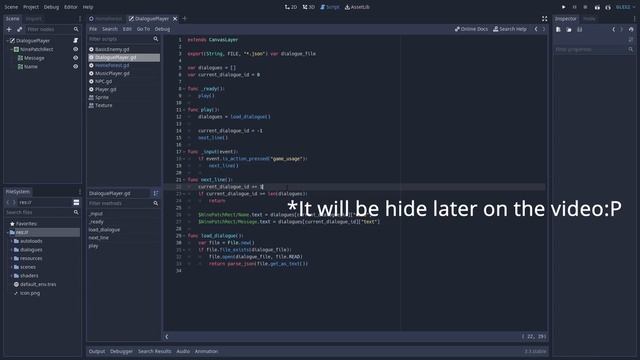Open the Scene menu

click(11, 7)
